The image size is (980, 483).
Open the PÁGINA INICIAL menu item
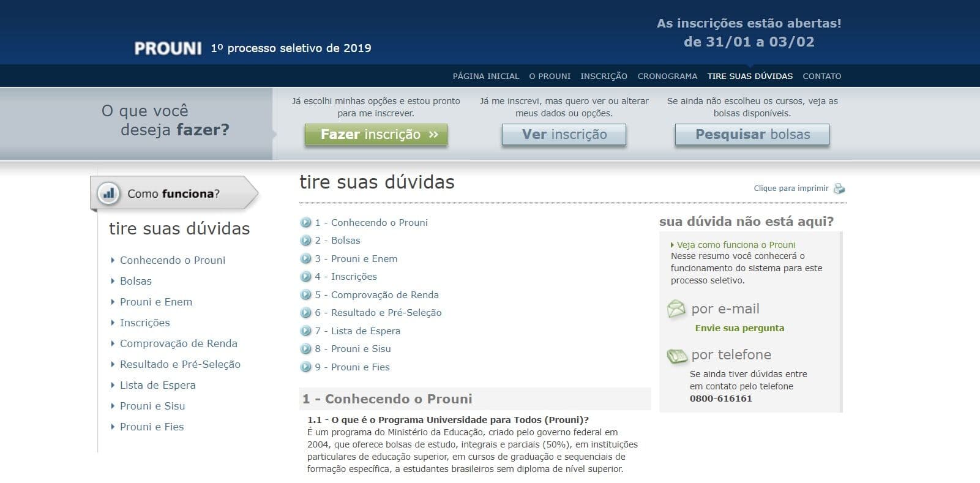tap(486, 77)
